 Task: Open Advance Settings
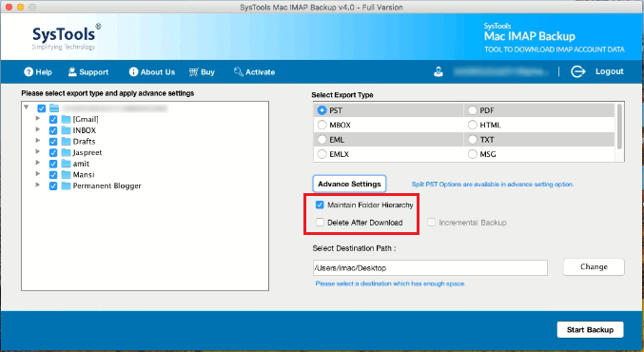click(349, 184)
